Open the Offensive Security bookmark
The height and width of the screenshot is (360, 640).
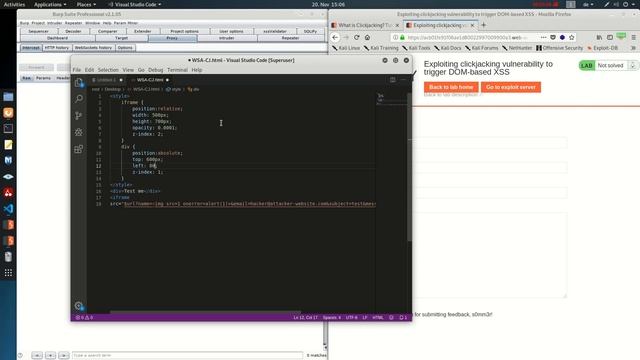point(560,48)
